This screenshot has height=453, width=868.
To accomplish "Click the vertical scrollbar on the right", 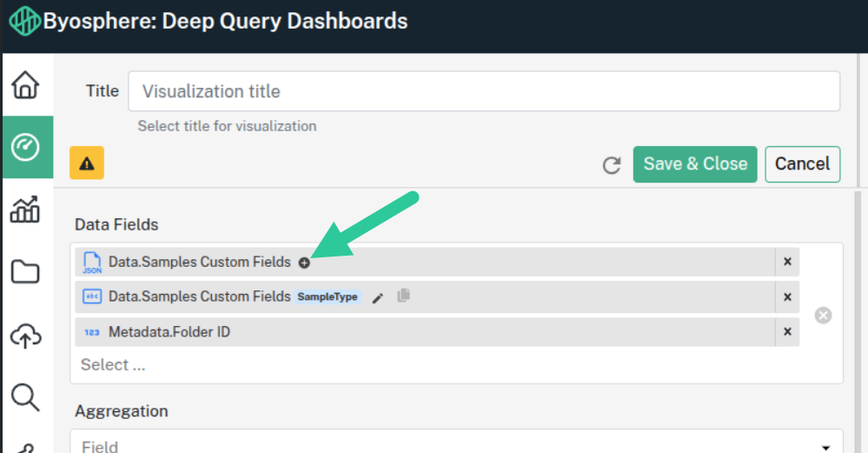I will click(858, 321).
